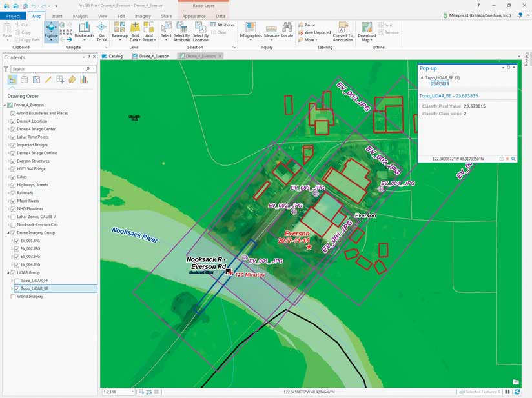Toggle Impacted Bridges layer visibility

pos(13,145)
